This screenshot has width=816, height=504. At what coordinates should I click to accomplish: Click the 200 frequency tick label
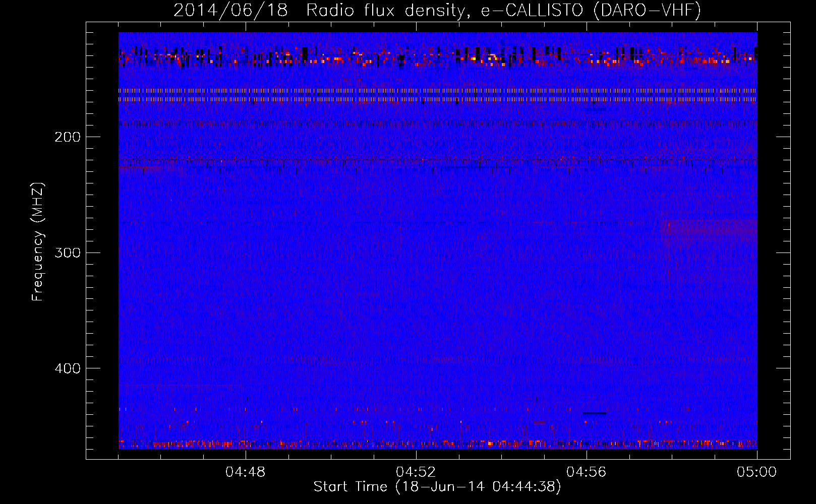pos(67,137)
